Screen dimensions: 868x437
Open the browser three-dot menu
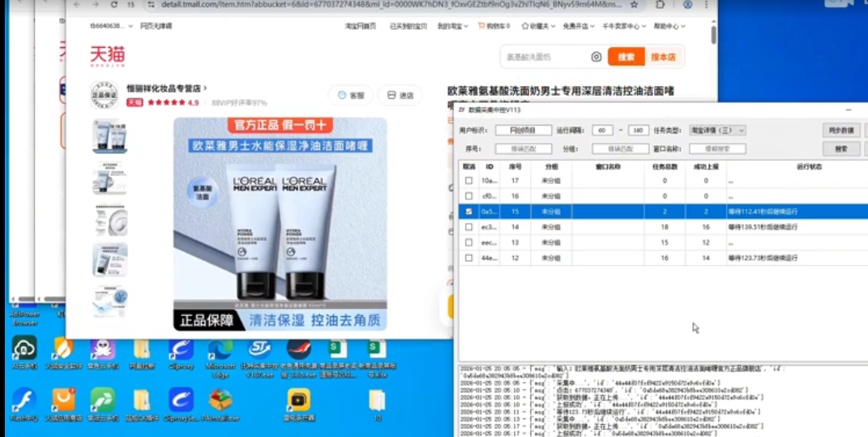pos(707,4)
